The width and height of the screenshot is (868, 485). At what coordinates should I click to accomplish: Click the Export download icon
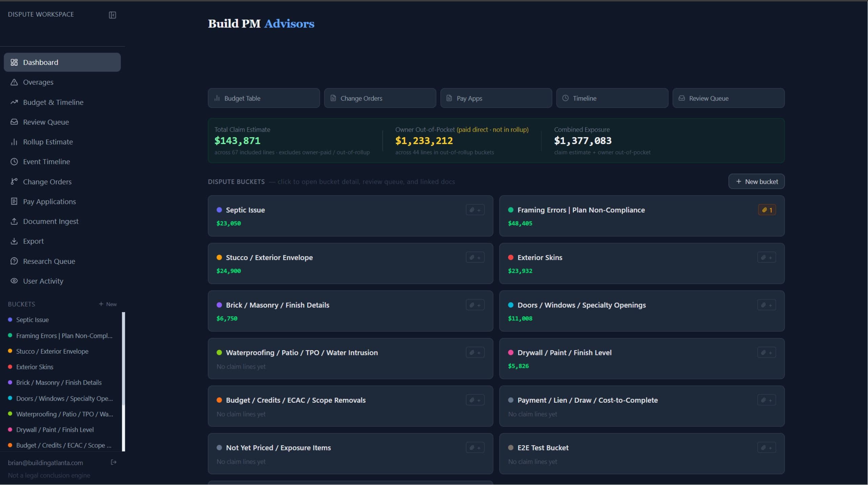click(x=14, y=241)
